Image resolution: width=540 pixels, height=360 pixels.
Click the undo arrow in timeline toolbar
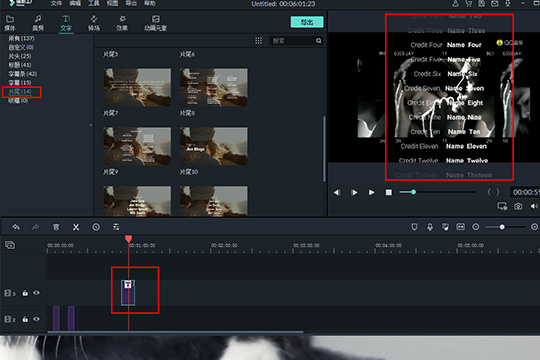(16, 227)
